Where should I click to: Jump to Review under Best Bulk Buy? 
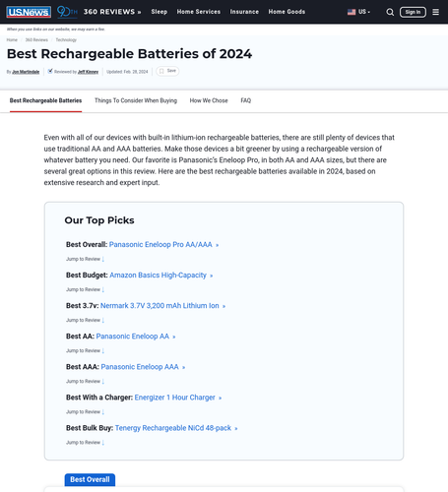[x=85, y=443]
